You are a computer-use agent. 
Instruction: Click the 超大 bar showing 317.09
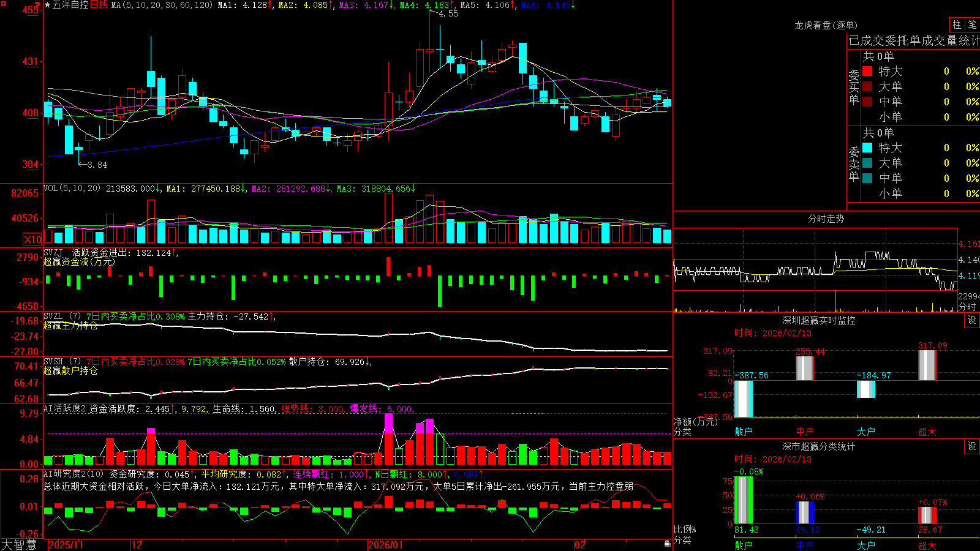click(x=927, y=365)
